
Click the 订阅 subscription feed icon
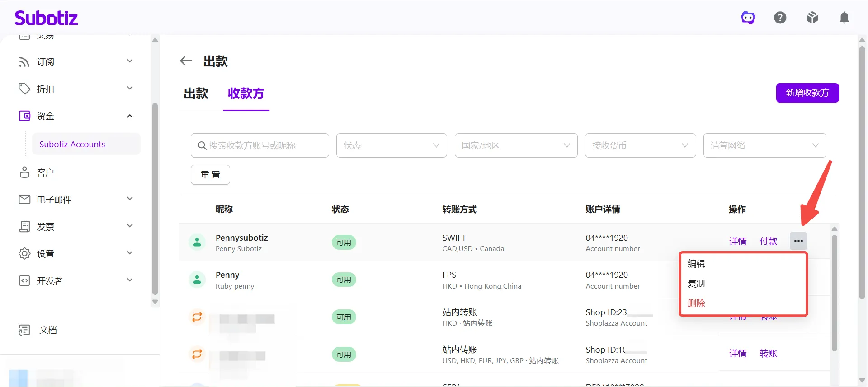(x=24, y=62)
